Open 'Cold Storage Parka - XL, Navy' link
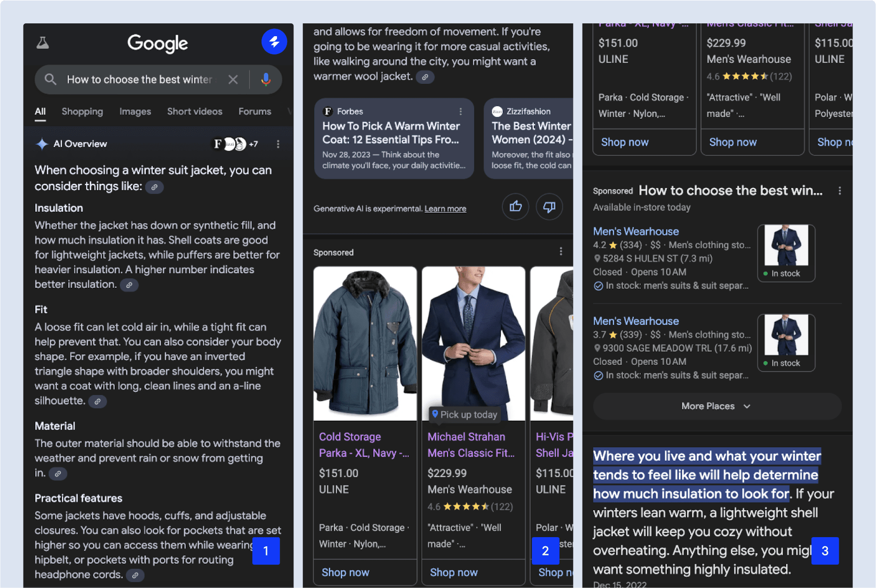The image size is (876, 588). click(364, 445)
